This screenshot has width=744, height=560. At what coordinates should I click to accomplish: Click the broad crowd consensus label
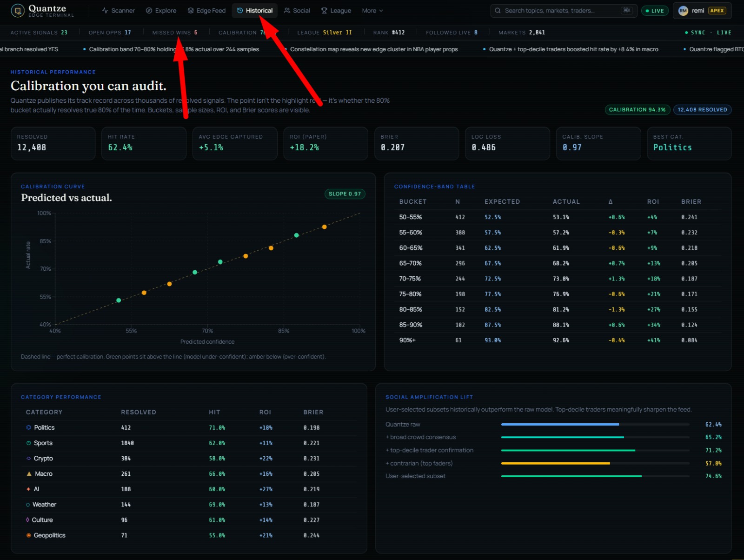(x=421, y=437)
